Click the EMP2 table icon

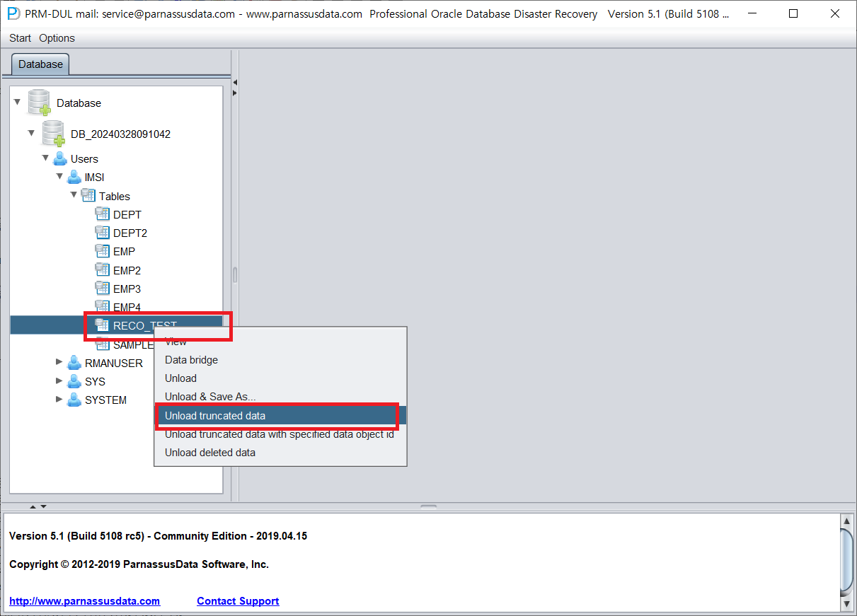point(103,270)
